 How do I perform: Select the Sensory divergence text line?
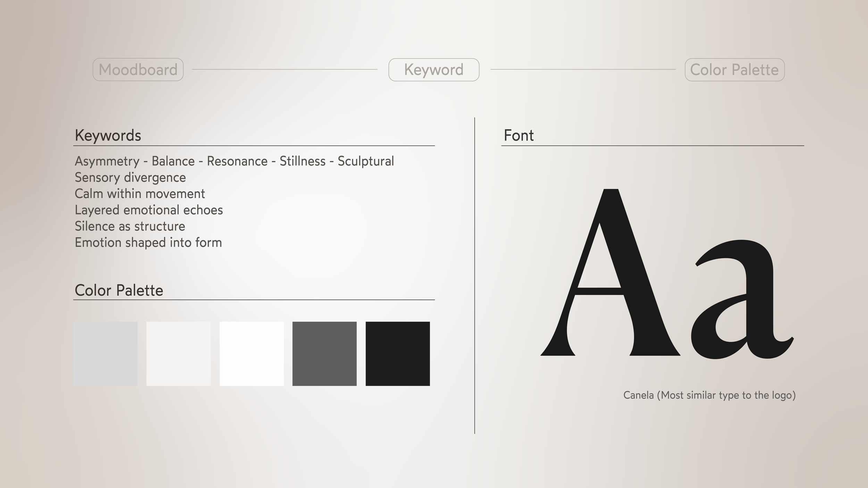pos(130,178)
